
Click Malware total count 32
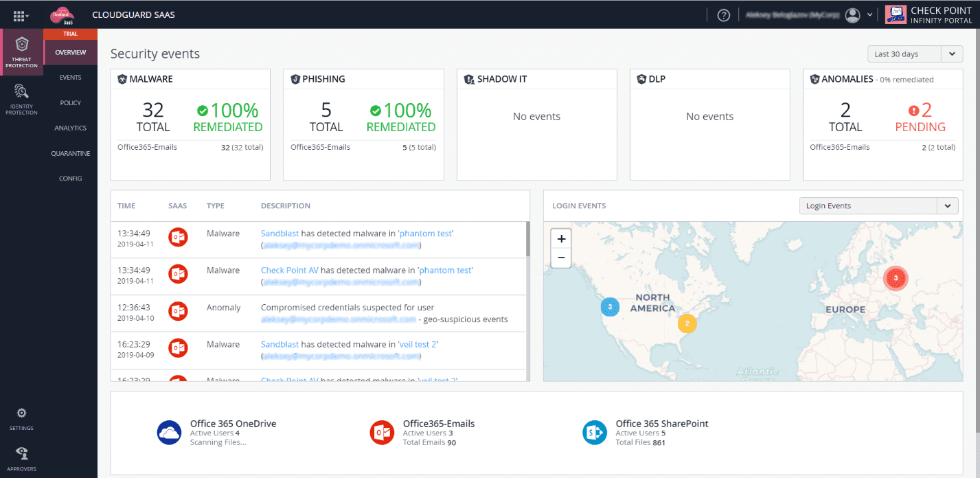click(x=153, y=110)
